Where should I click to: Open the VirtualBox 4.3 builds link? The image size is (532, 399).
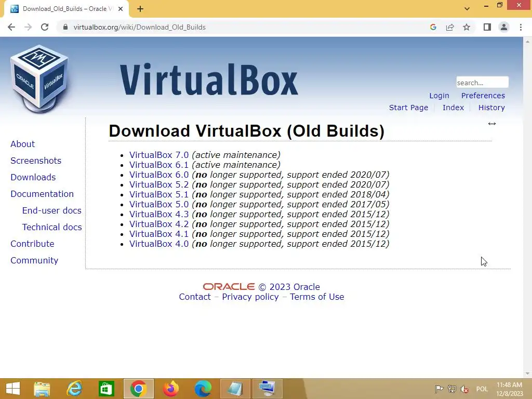(159, 214)
